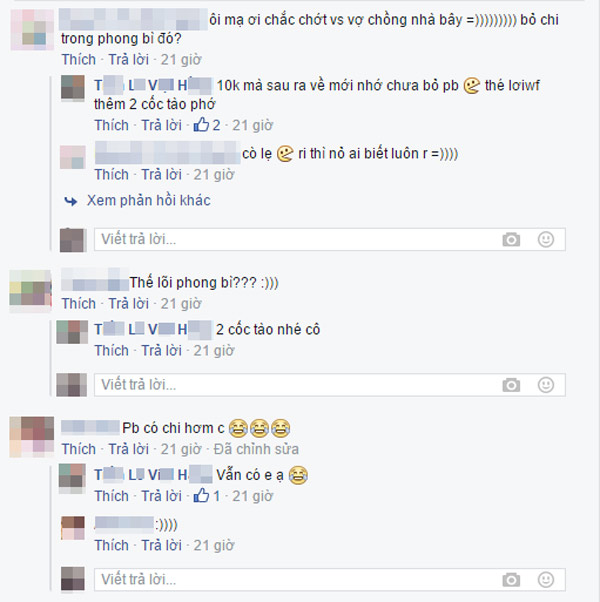
Task: Click the reply arrow icon beside 'Xem phản hồi khác'
Action: click(x=71, y=201)
